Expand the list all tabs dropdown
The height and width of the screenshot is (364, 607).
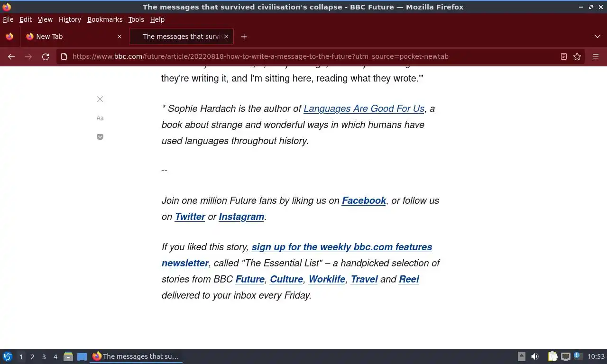pos(598,36)
